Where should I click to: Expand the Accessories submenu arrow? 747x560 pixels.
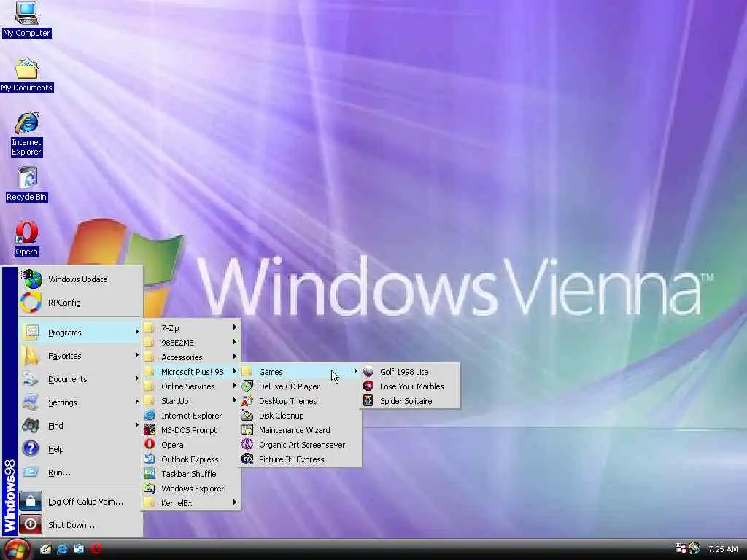pos(234,357)
